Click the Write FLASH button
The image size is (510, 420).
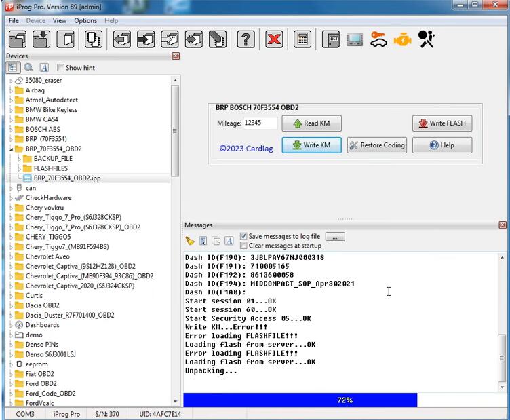pyautogui.click(x=442, y=123)
